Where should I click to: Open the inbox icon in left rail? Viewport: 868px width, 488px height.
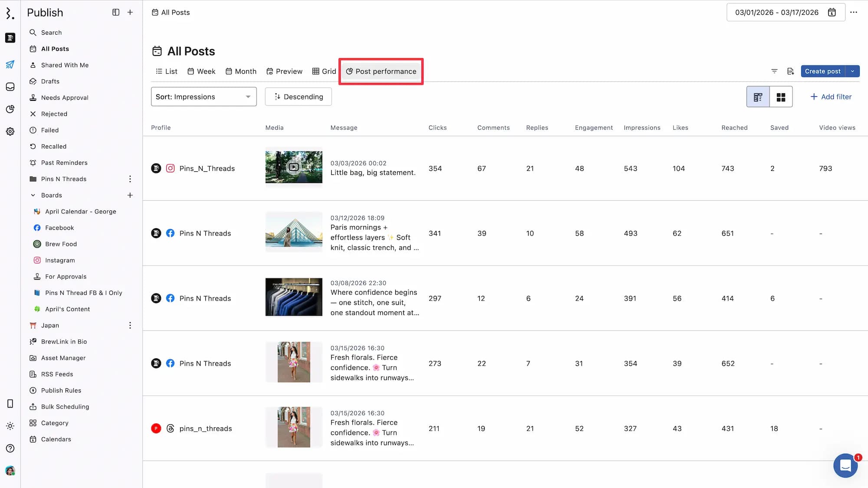(x=10, y=87)
